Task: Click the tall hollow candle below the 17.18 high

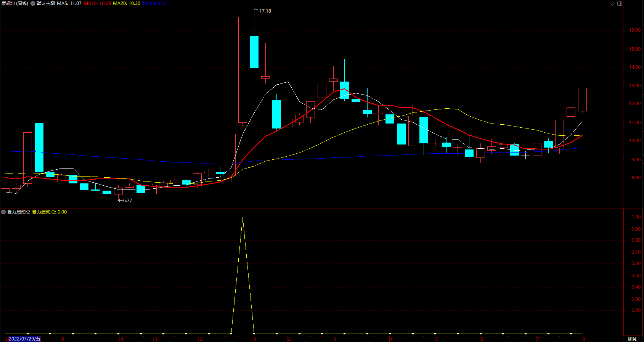Action: [243, 70]
